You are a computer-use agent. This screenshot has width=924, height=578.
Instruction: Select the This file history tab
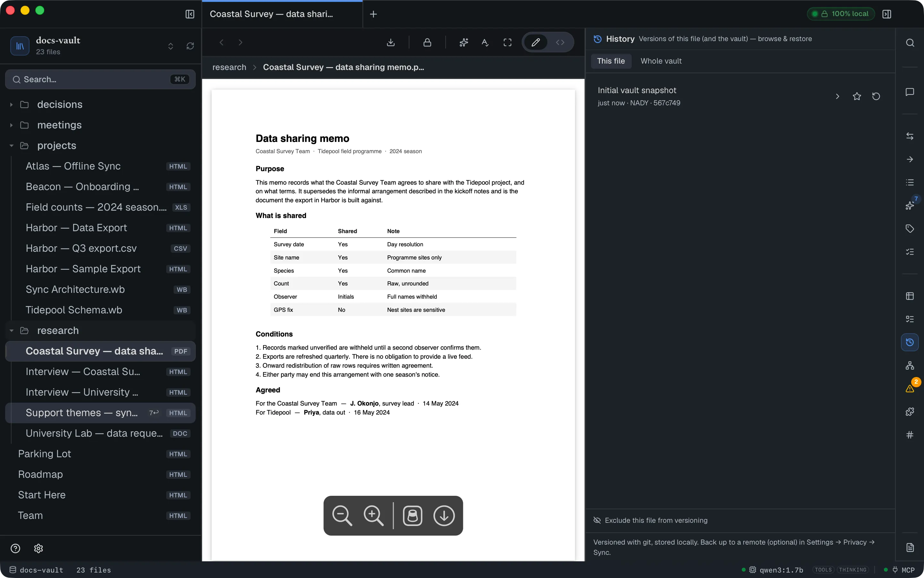pyautogui.click(x=611, y=61)
